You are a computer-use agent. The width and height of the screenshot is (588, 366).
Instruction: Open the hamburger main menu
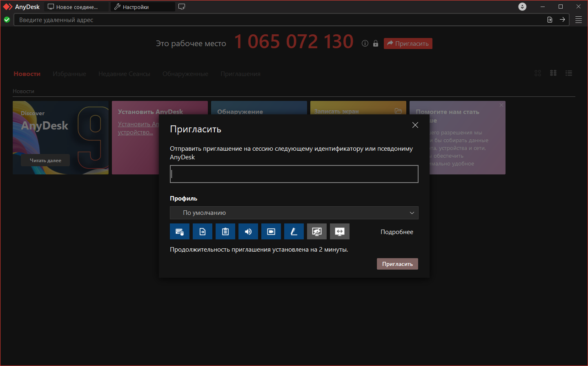click(579, 20)
